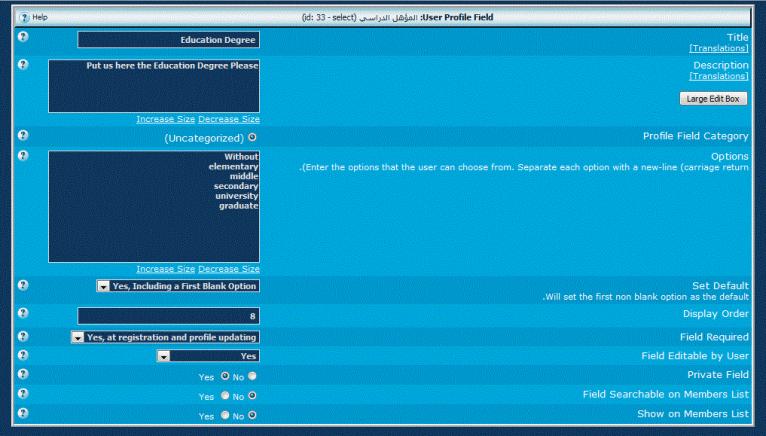Open help icon beside the Description field
766x436 pixels.
point(22,65)
